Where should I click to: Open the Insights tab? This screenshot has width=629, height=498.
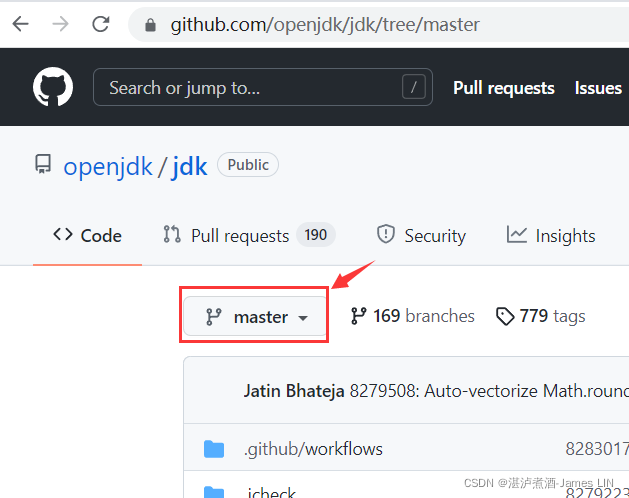pos(551,236)
